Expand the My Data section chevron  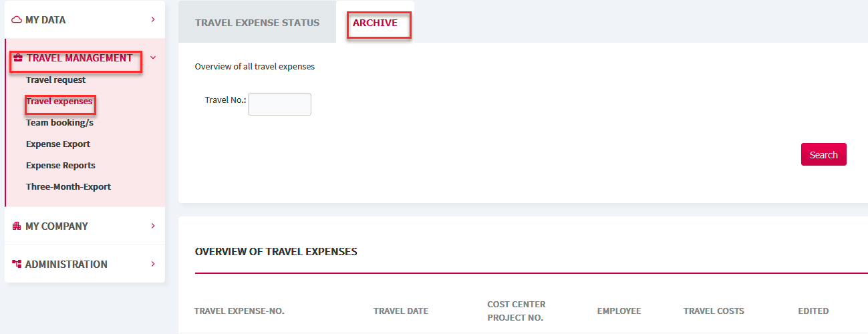point(153,19)
